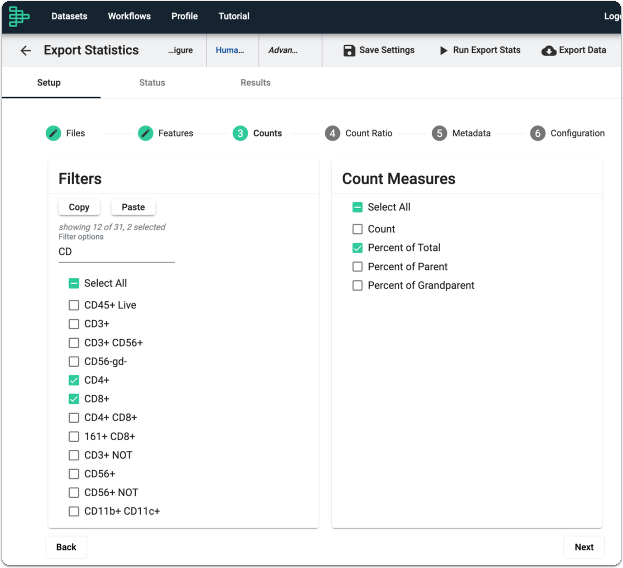
Task: Click the Counts step label
Action: click(x=267, y=133)
